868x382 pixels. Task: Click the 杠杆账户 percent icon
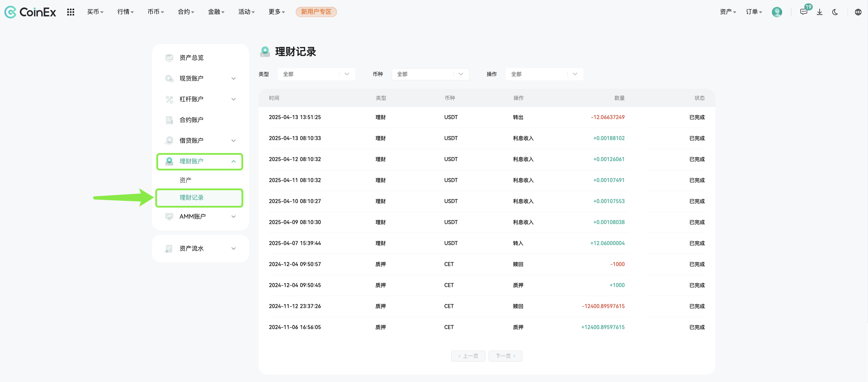pyautogui.click(x=169, y=99)
